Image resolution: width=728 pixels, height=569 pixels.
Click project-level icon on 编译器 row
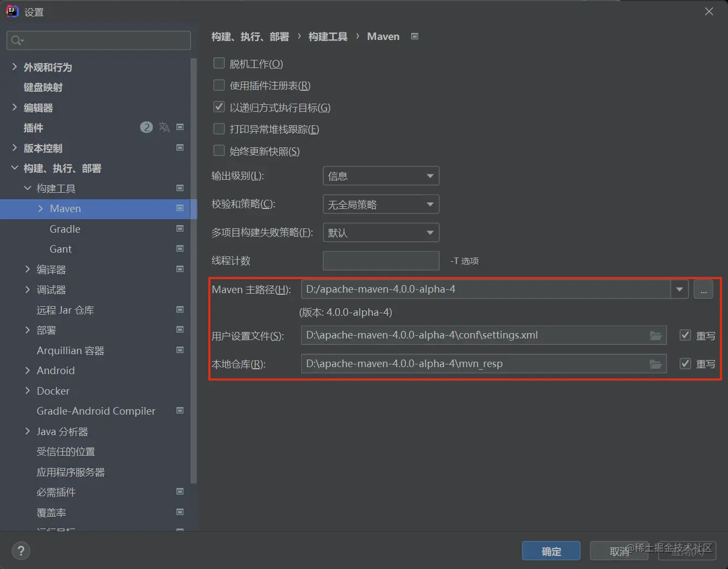pos(180,269)
